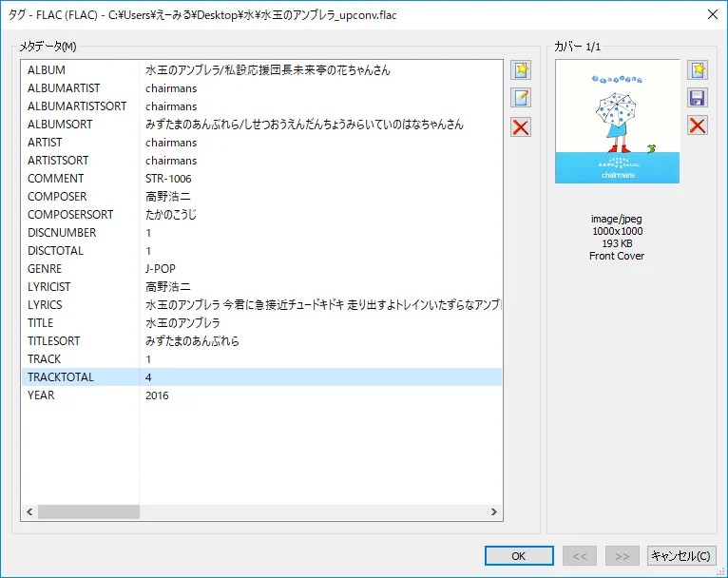Click the red X delete cover icon
Image resolution: width=728 pixels, height=578 pixels.
698,125
